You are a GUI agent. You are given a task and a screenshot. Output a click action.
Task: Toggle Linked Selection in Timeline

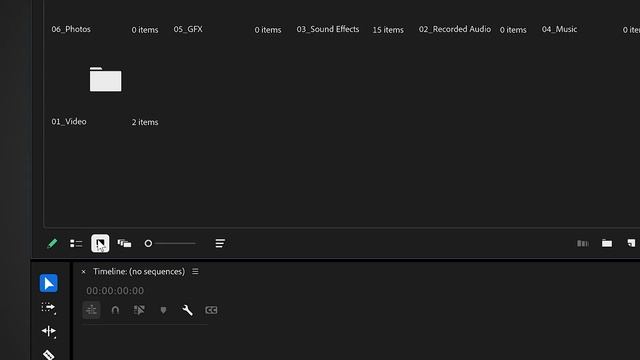(139, 310)
